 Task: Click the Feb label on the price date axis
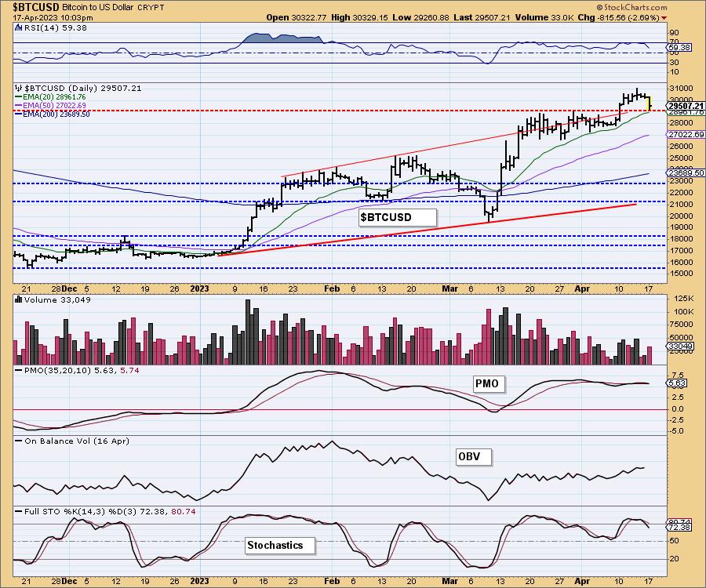[x=332, y=289]
